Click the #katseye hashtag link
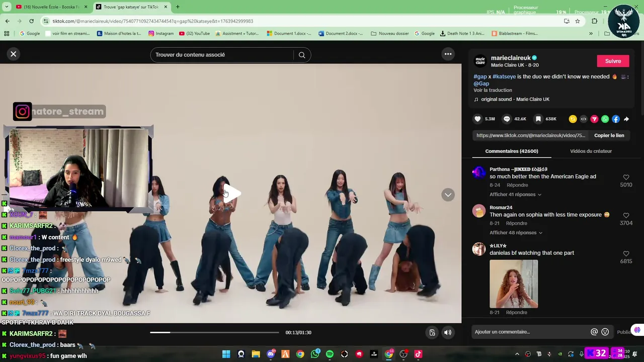The width and height of the screenshot is (644, 362). [504, 76]
